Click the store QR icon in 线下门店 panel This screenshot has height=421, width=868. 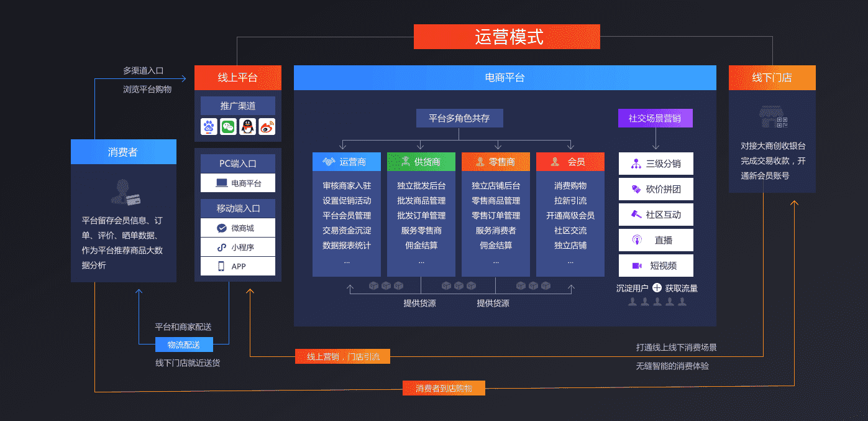(774, 118)
